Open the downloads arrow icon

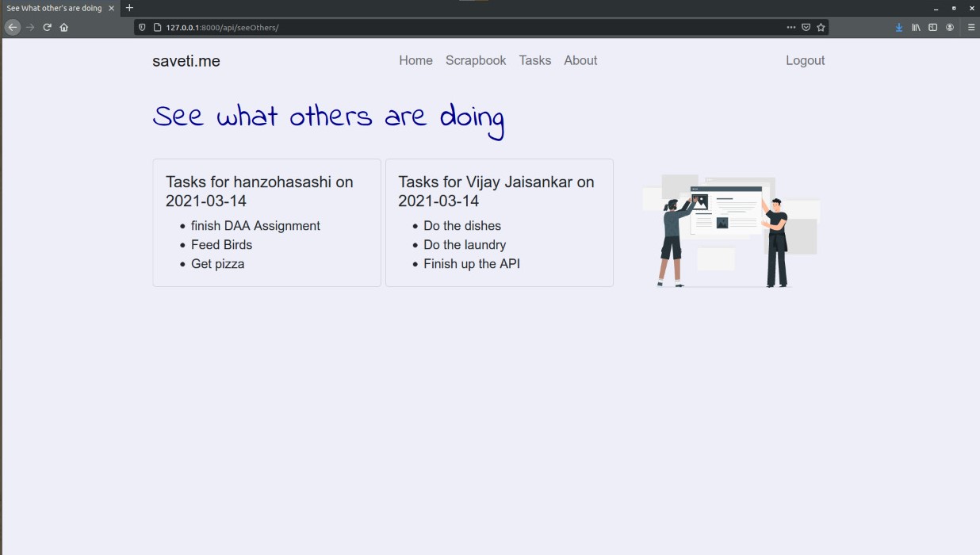899,27
